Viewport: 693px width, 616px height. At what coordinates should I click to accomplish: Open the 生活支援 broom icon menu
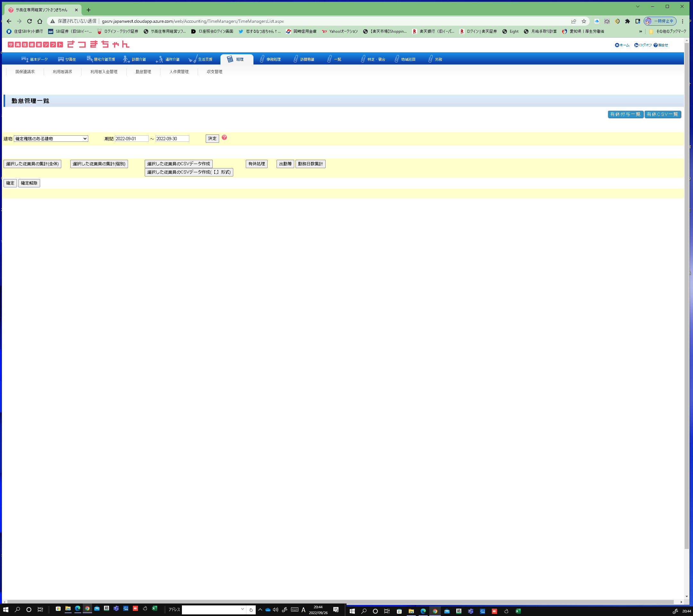click(x=193, y=59)
